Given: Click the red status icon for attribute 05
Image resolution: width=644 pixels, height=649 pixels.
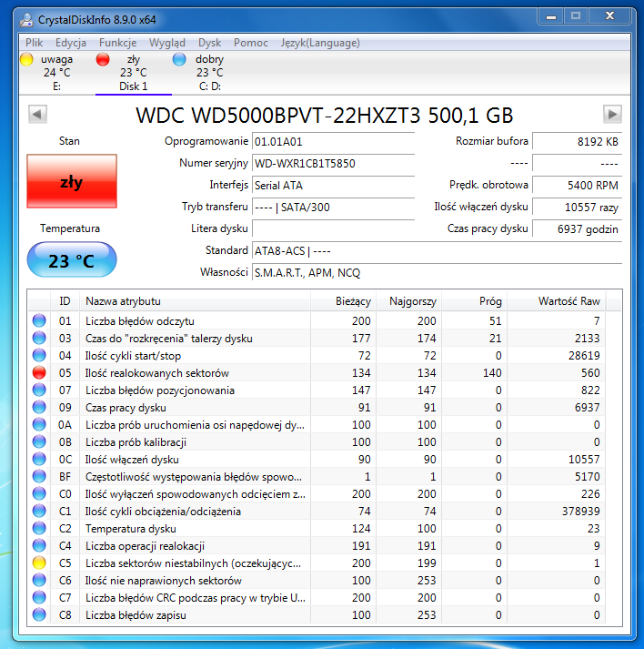Looking at the screenshot, I should [39, 373].
